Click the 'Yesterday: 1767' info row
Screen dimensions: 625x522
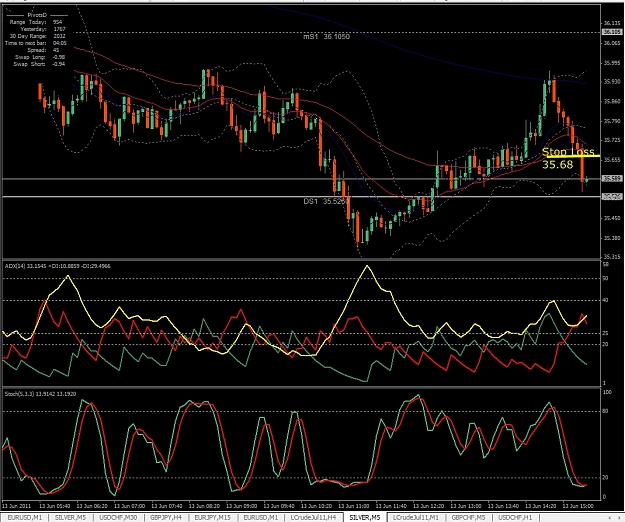(43, 29)
